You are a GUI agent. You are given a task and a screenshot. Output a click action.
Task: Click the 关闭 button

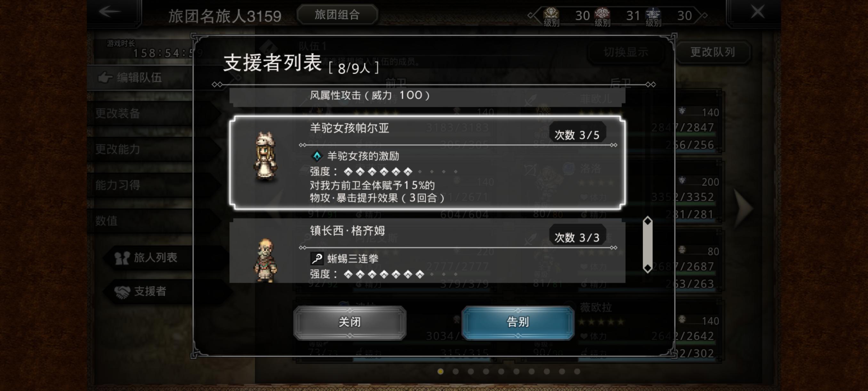350,322
